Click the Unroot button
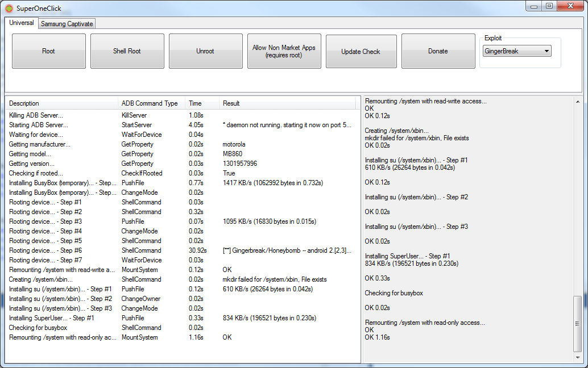Viewport: 588px width, 368px height. [x=205, y=51]
